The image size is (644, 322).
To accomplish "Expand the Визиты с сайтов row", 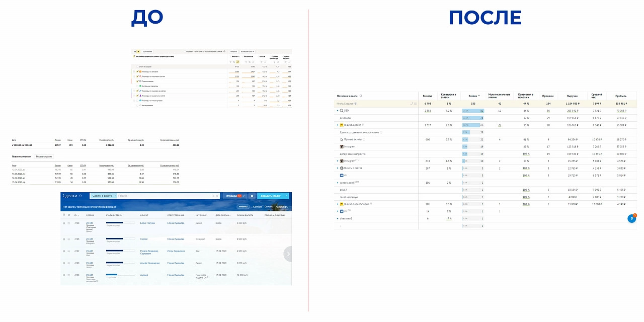I will (x=338, y=168).
